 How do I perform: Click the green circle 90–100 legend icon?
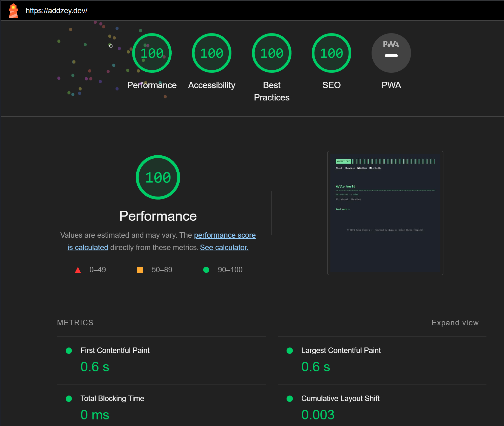tap(206, 270)
